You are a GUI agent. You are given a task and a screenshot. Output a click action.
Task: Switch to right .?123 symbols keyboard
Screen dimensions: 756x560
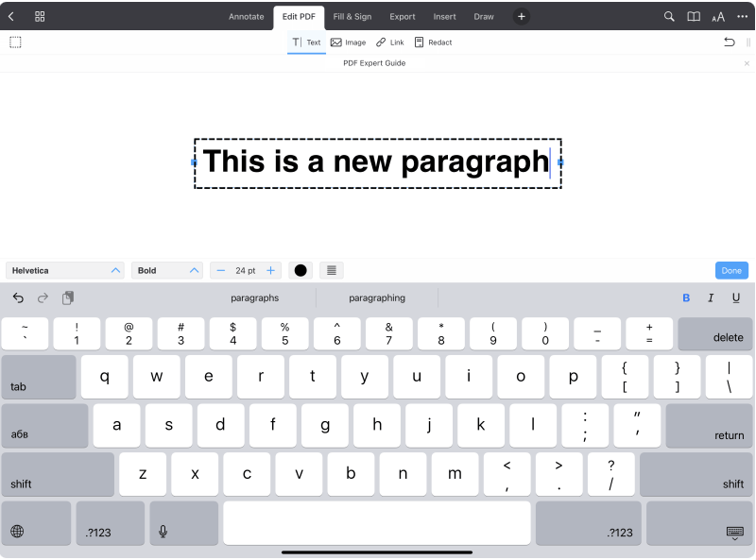588,523
